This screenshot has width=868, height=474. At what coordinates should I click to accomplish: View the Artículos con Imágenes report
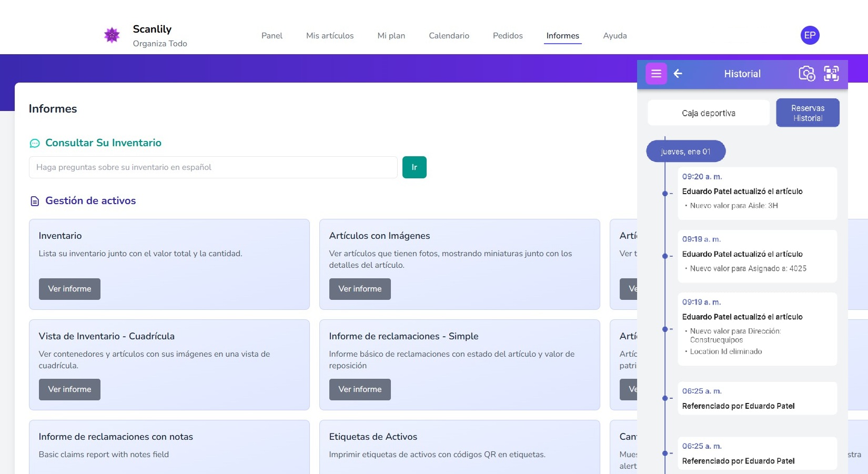click(360, 289)
